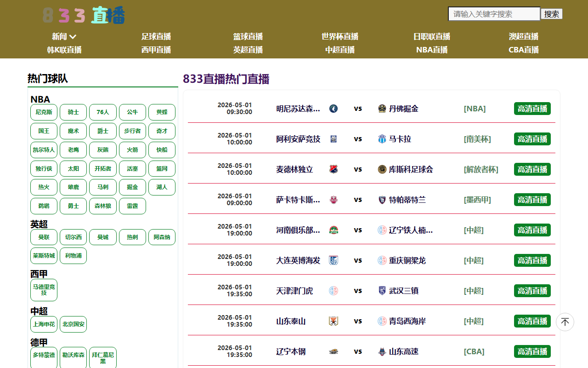Open the 中超直播 nav item

click(340, 50)
